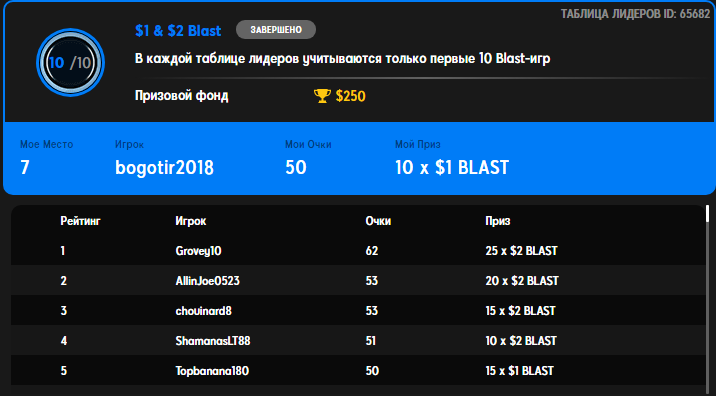Click the ТАБЛИЦА ЛИДЕРОВ ID: 65682 label
The width and height of the screenshot is (716, 396).
[x=635, y=14]
